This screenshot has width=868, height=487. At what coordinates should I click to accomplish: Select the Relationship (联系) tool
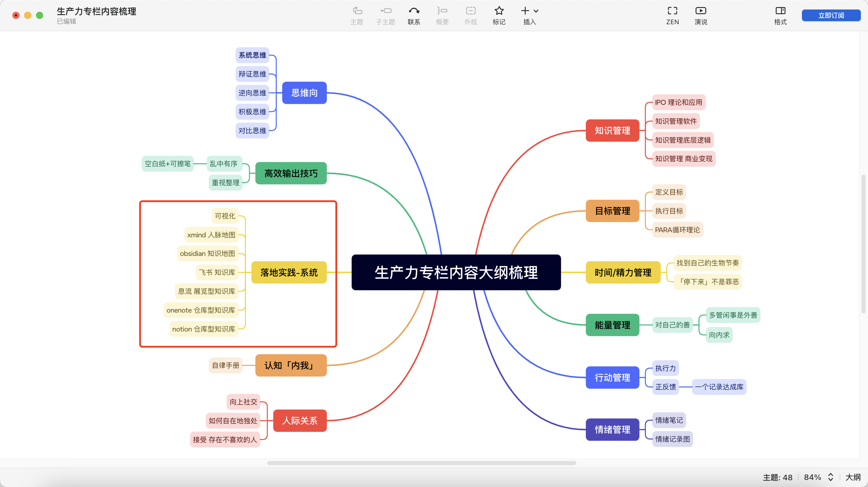[414, 12]
